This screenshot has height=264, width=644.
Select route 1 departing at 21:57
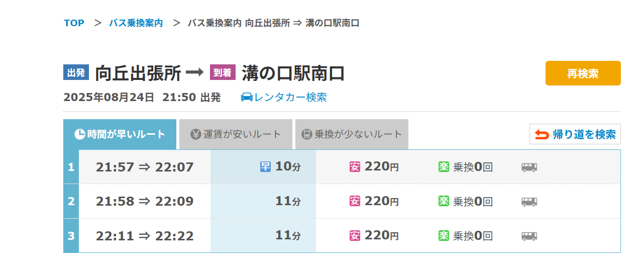tap(145, 167)
